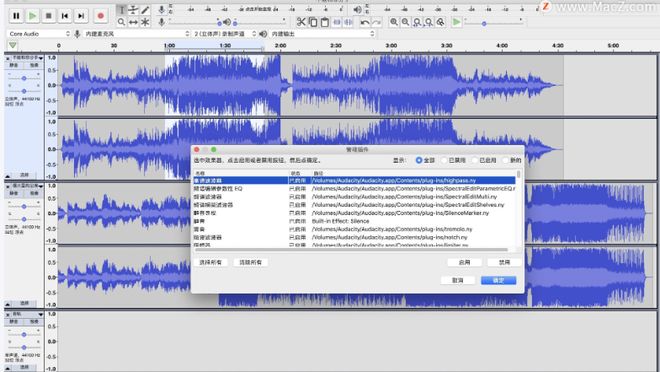Cancel the plug-in manager dialog
Screen dimensions: 660x372
(458, 280)
